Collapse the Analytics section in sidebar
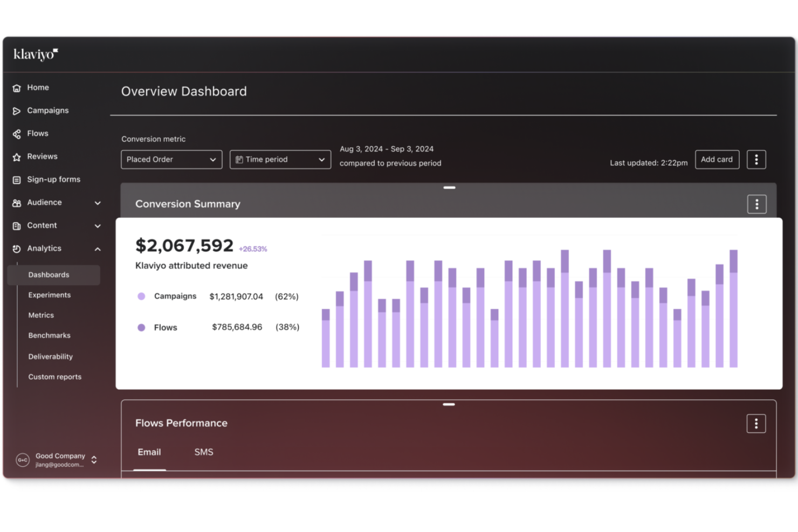 coord(98,249)
